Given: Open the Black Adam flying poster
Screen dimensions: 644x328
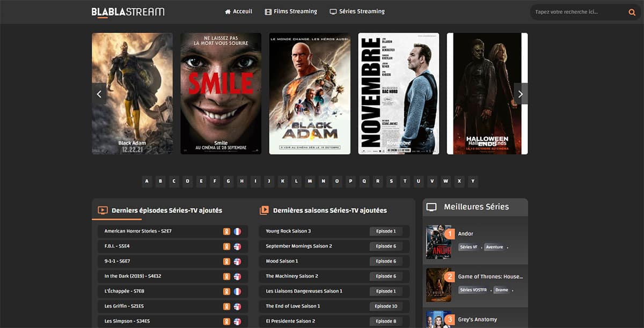Looking at the screenshot, I should 132,94.
